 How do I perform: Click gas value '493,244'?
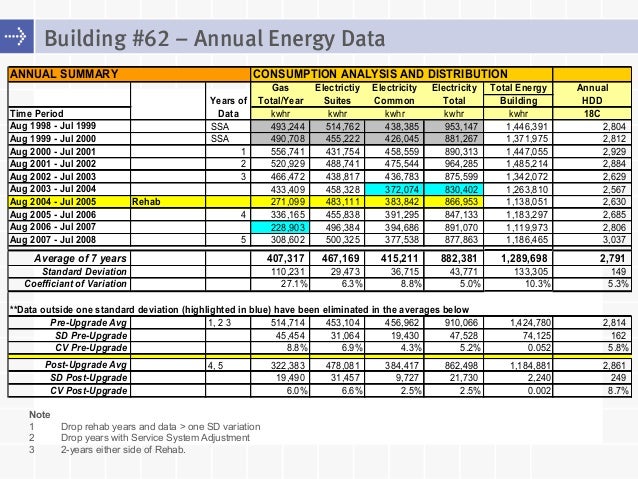click(288, 127)
